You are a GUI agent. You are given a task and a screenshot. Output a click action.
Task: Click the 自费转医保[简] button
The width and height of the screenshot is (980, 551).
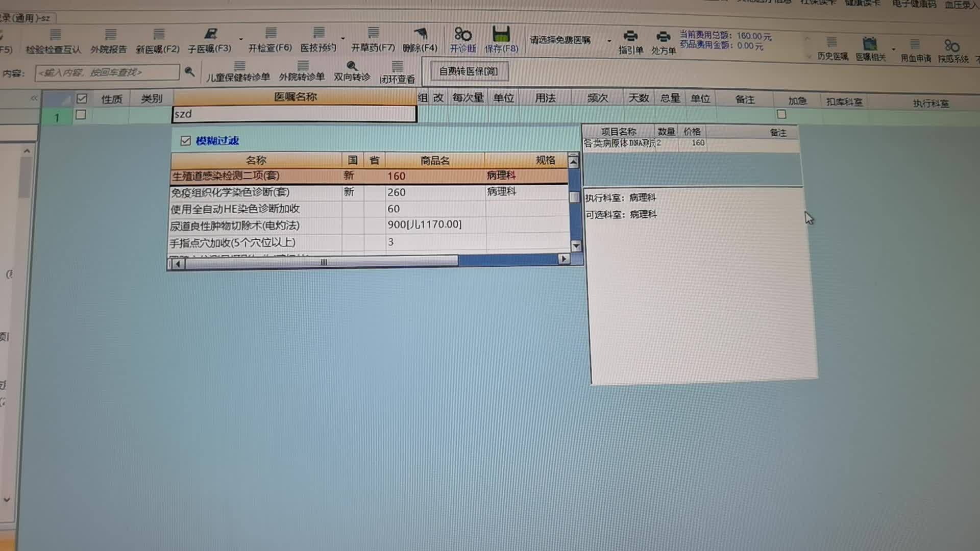(469, 71)
